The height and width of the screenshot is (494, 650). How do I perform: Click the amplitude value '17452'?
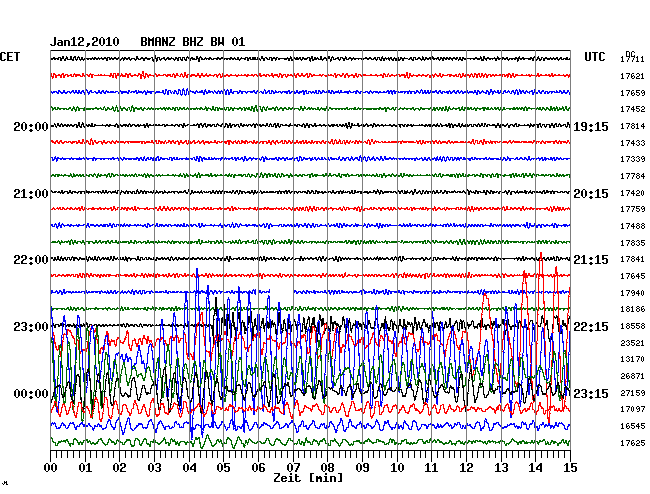point(633,109)
